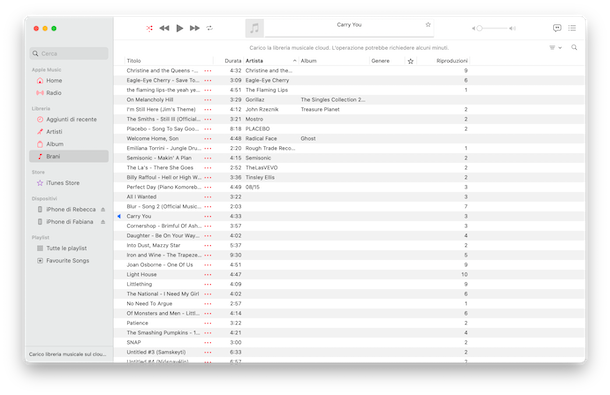Viewport: 610px width, 395px height.
Task: Open more options for Semisonic - Makin' A Plan
Action: click(x=208, y=158)
